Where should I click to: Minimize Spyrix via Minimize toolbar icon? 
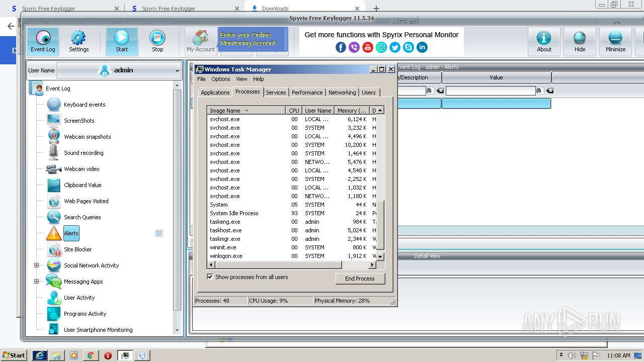click(x=615, y=41)
